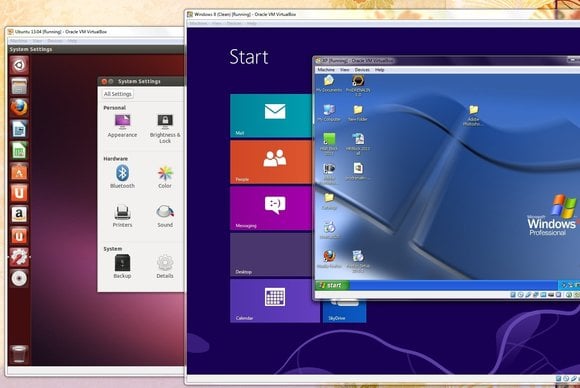
Task: Open the Messaging tile
Action: pos(271,208)
